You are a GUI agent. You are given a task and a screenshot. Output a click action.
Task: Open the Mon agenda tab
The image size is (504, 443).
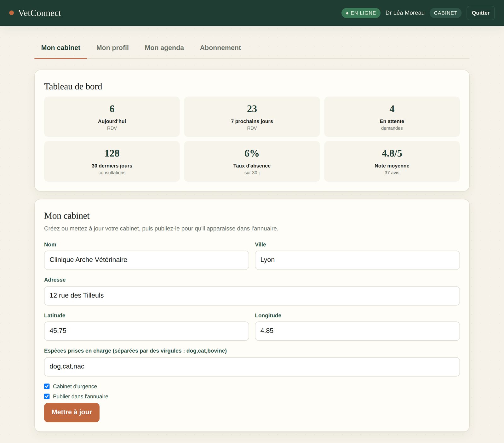pos(164,48)
